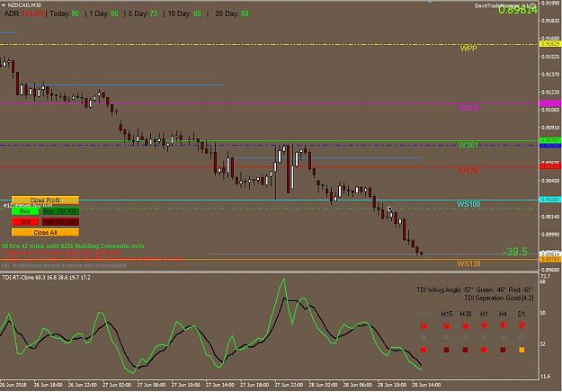The image size is (562, 392).
Task: Click the M15 timeframe label
Action: pos(447,314)
